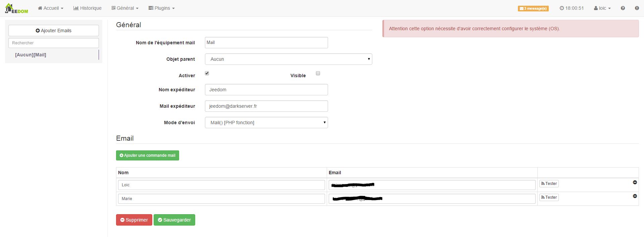Click the exclamation info icon in navbar
The height and width of the screenshot is (237, 644).
pos(637,8)
